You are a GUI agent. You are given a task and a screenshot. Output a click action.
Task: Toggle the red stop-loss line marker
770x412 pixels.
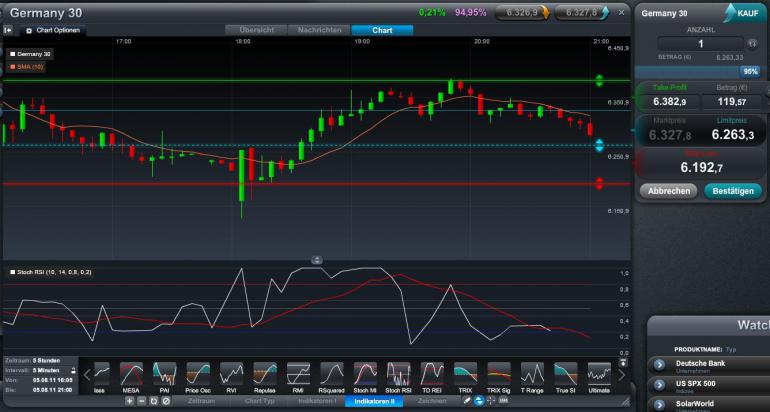[x=599, y=183]
